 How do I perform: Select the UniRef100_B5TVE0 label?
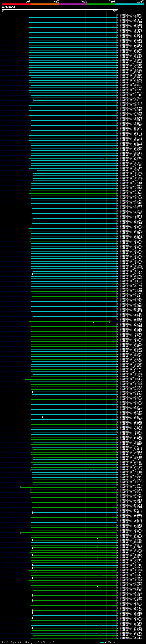coord(131,357)
